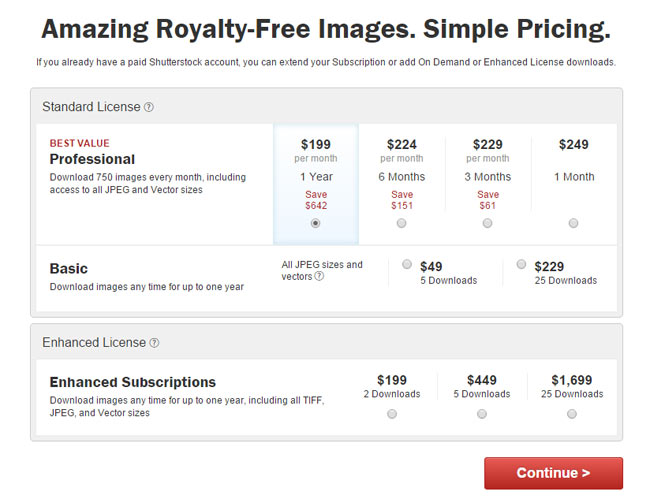Screen dimensions: 650x499
Task: Choose Enhanced $199 2 Downloads option
Action: 392,414
